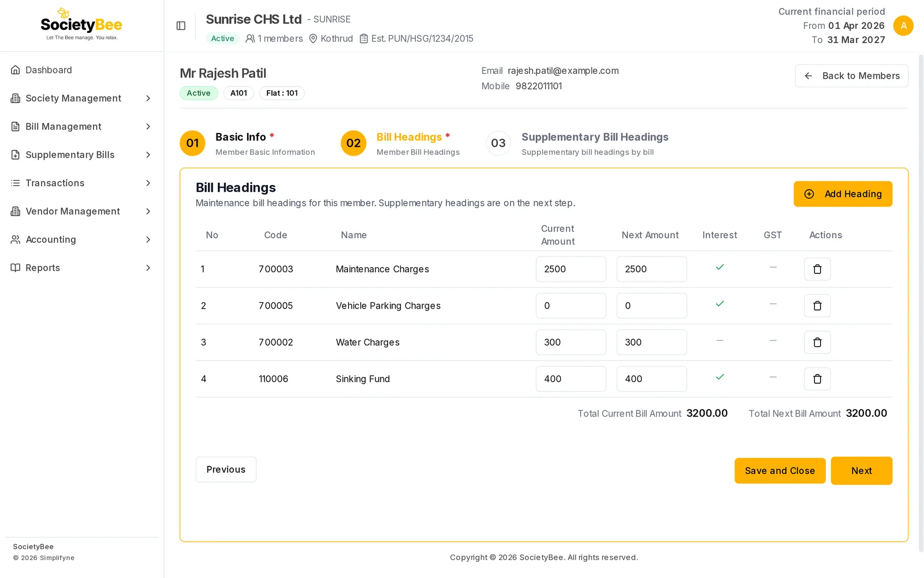Viewport: 924px width, 578px height.
Task: Delete the Water Charges heading row
Action: [x=817, y=342]
